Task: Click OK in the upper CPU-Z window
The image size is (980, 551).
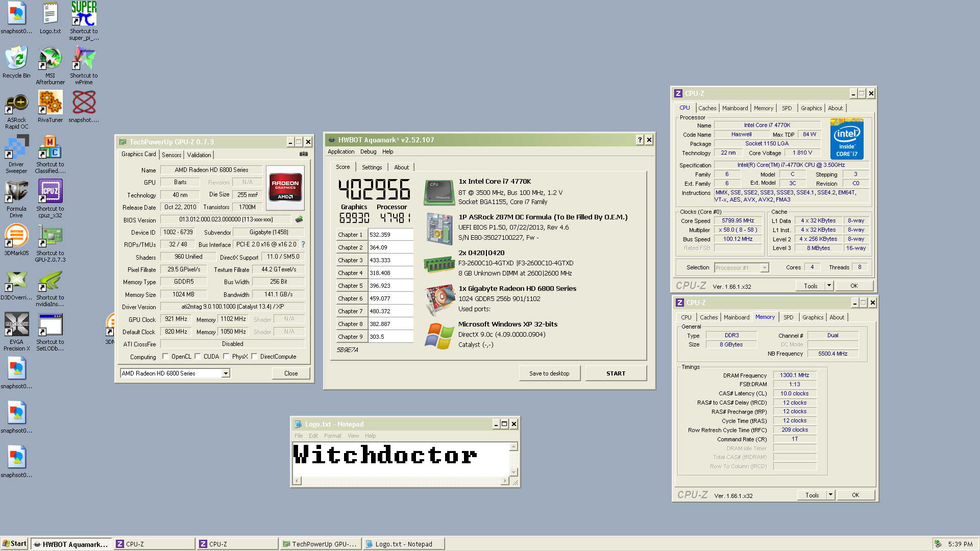Action: point(854,286)
